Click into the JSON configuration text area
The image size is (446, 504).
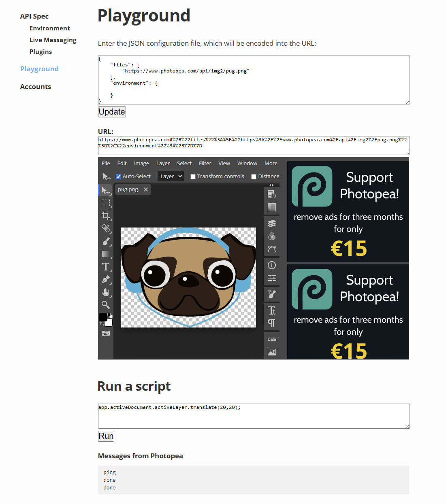(254, 80)
